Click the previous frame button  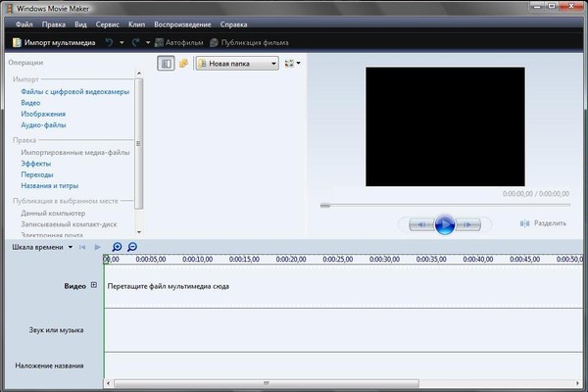[x=421, y=224]
